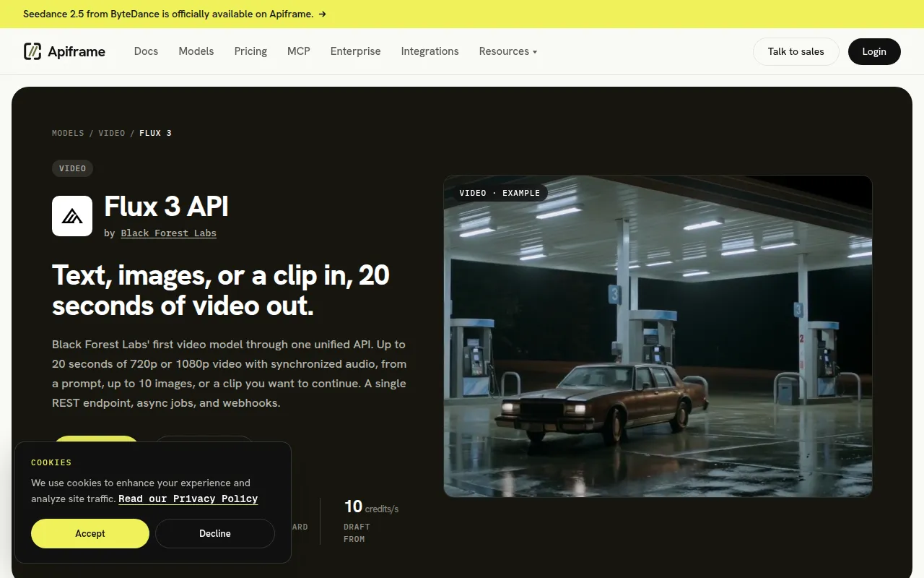This screenshot has width=924, height=578.
Task: Click the Talk to sales button
Action: point(796,51)
